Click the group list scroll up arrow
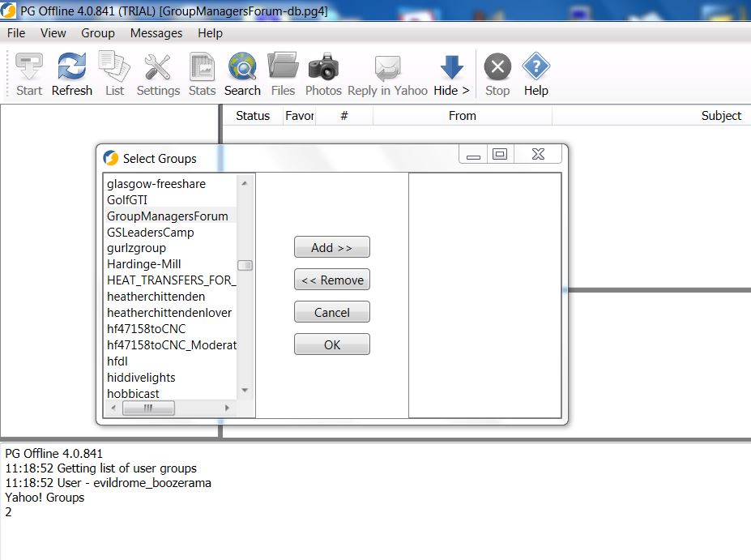The width and height of the screenshot is (751, 560). pos(245,183)
